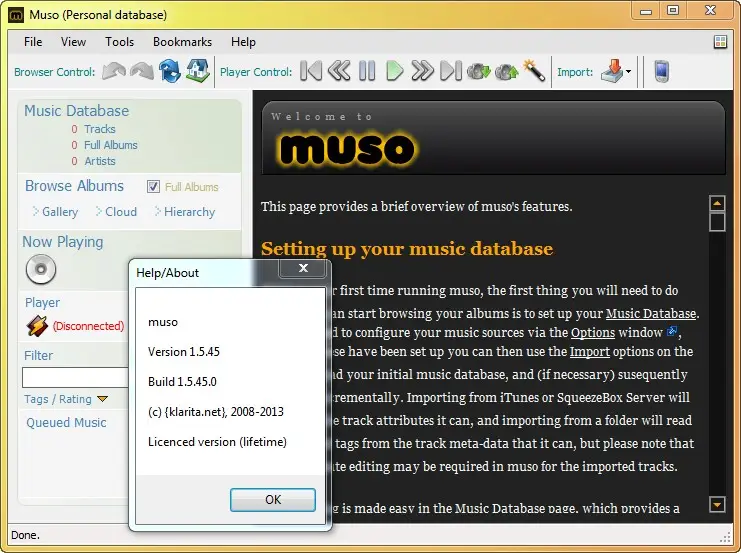
Task: Open the File menu
Action: [33, 42]
